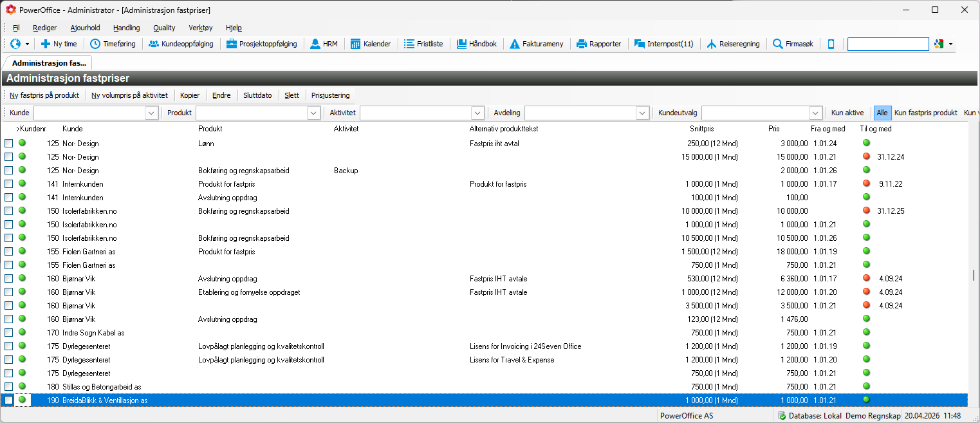Click Ny fastpris på produkt button

point(44,95)
